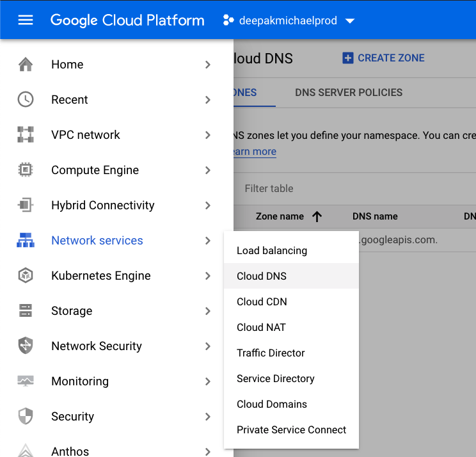Select Load balancing from the submenu
This screenshot has width=476, height=457.
click(272, 251)
